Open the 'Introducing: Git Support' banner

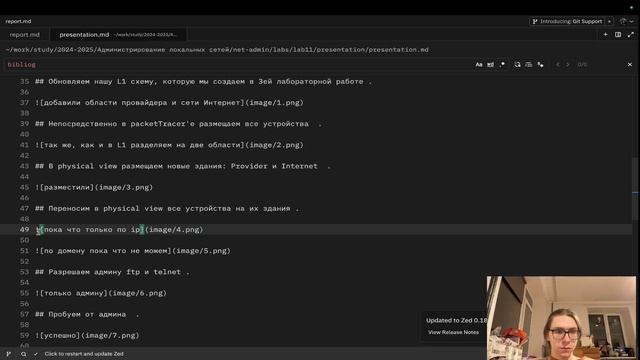[x=567, y=21]
